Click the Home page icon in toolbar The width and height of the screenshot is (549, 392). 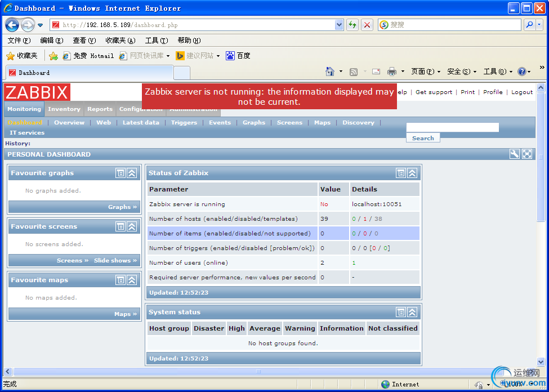330,72
